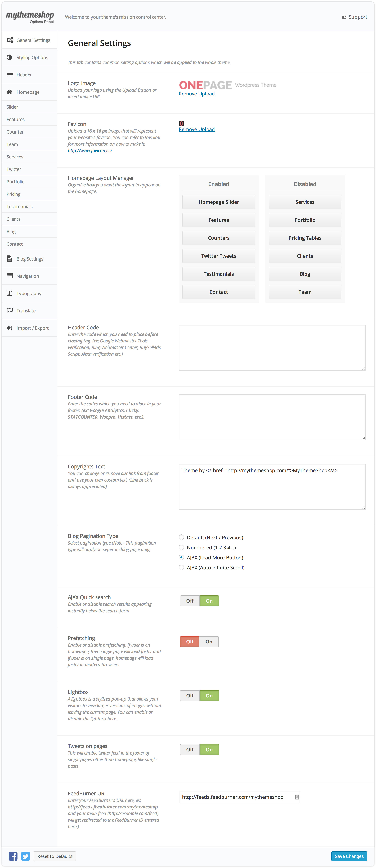Click the FeedBurner URL input field
Viewport: 376px width, 868px height.
[x=239, y=797]
